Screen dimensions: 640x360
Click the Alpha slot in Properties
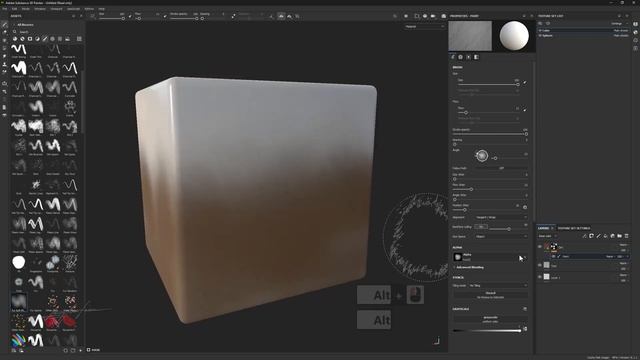[x=490, y=257]
